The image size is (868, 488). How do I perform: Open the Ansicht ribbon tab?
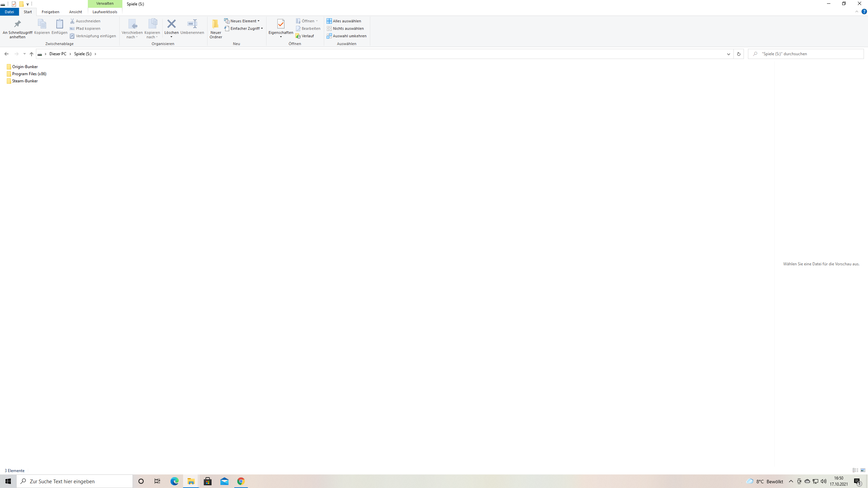tap(75, 12)
